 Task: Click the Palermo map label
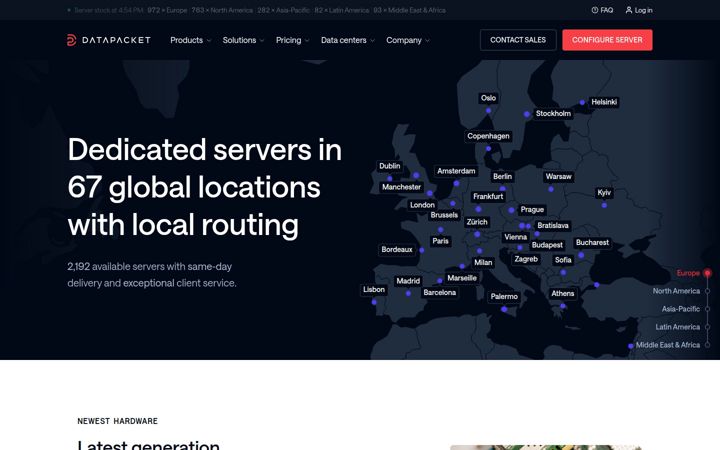pos(504,297)
